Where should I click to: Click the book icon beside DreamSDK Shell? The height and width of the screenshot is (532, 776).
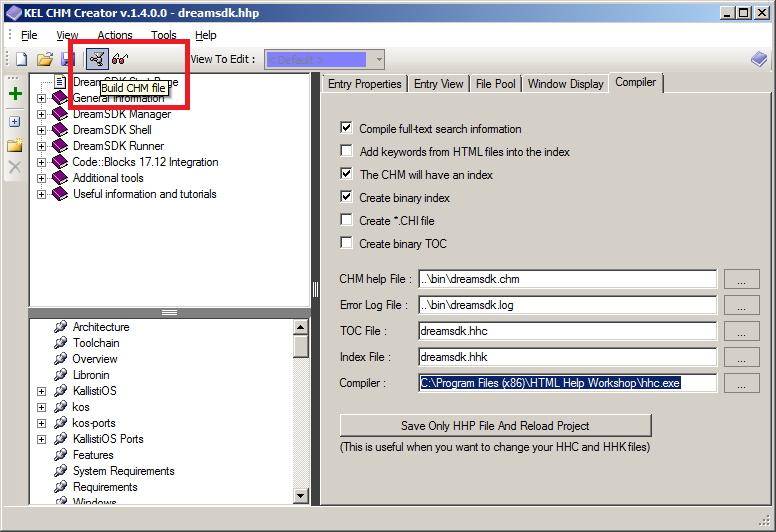point(60,130)
